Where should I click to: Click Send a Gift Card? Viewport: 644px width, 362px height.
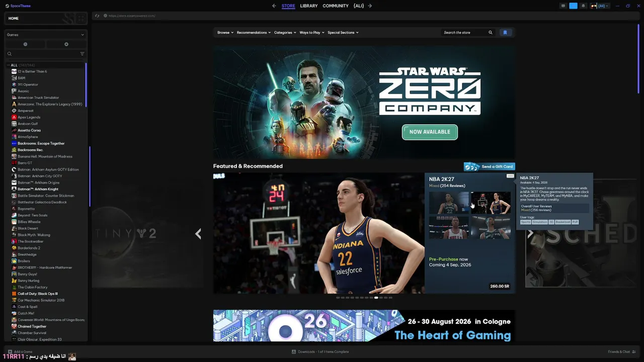[x=490, y=167]
